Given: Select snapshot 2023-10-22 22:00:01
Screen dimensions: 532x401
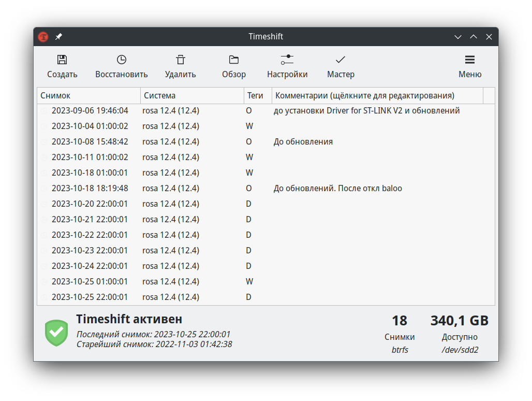Looking at the screenshot, I should pos(265,235).
